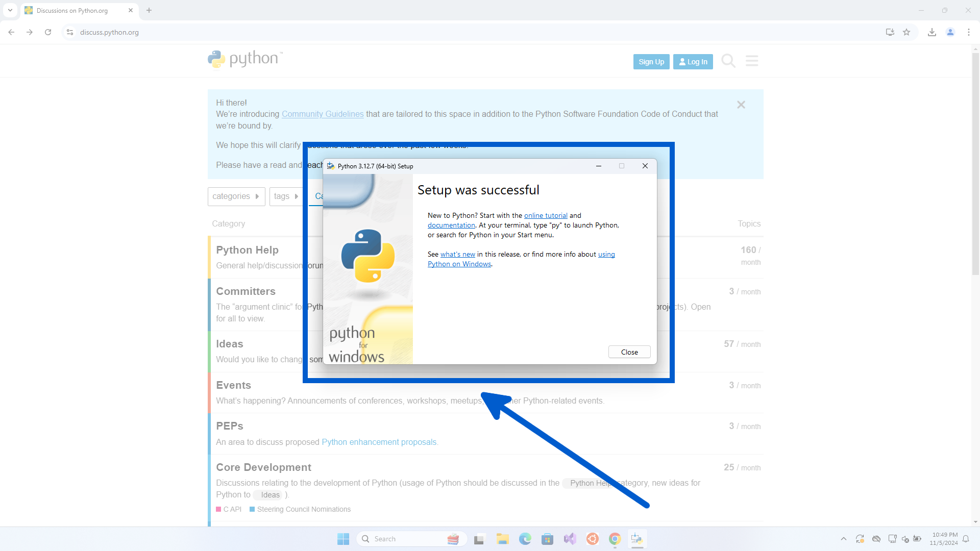Switch to the Discussions on Python.org tab
Image resolution: width=980 pixels, height=551 pixels.
click(71, 10)
